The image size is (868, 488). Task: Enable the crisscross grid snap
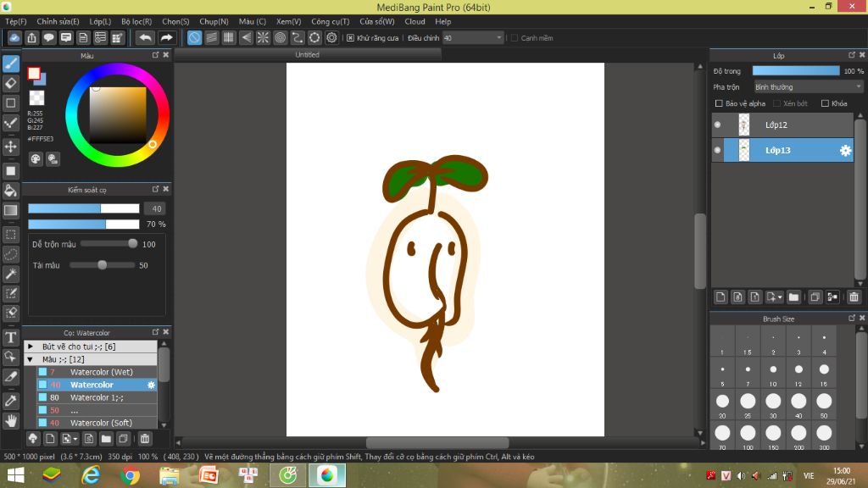(229, 37)
